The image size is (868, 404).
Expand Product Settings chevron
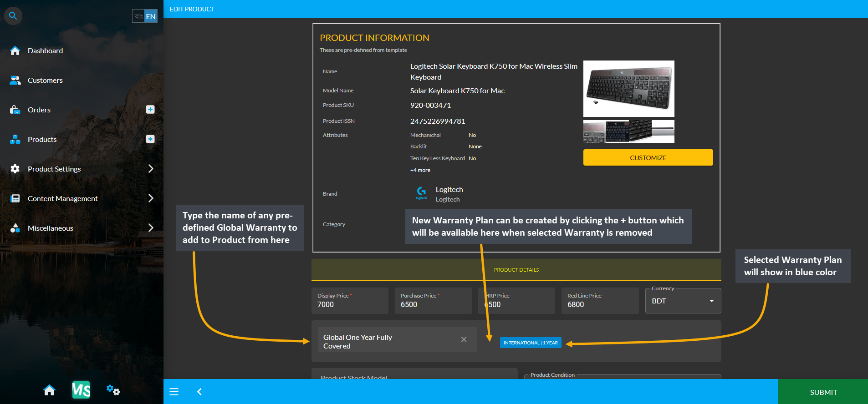151,169
